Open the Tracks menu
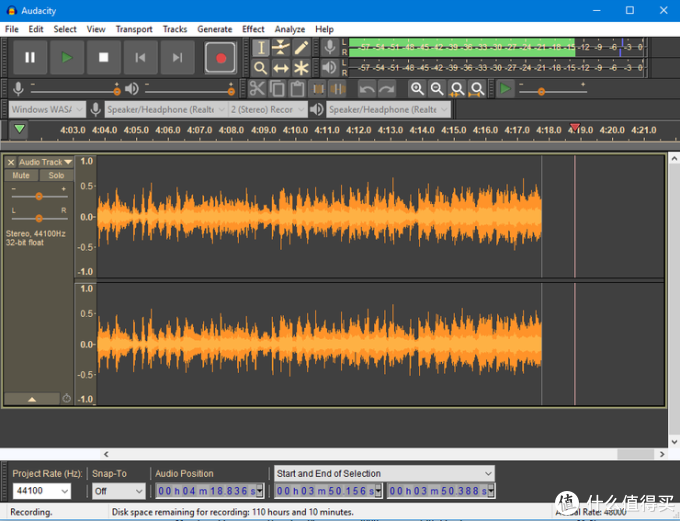The width and height of the screenshot is (680, 521). pyautogui.click(x=175, y=29)
